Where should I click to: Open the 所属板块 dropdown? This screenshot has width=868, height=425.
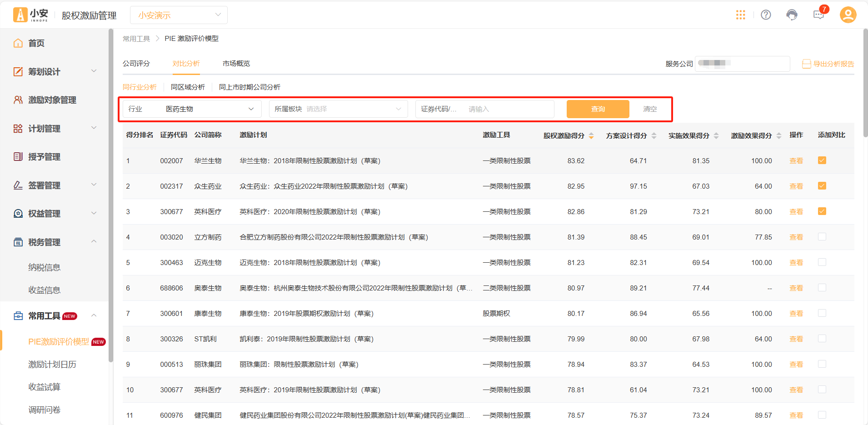(x=339, y=109)
